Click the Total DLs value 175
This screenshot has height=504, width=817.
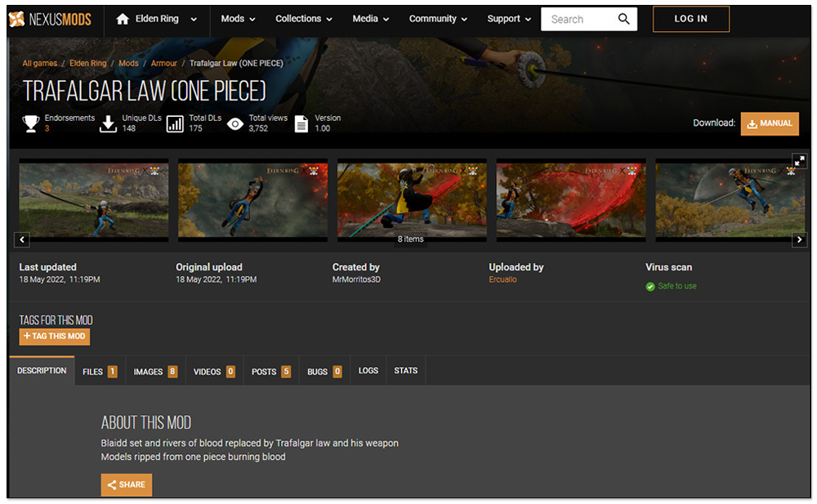[195, 128]
